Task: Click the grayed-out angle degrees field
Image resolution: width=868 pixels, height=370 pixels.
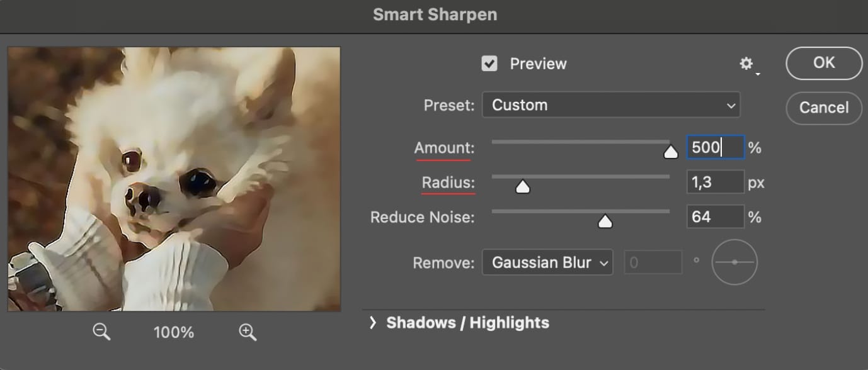Action: 653,262
